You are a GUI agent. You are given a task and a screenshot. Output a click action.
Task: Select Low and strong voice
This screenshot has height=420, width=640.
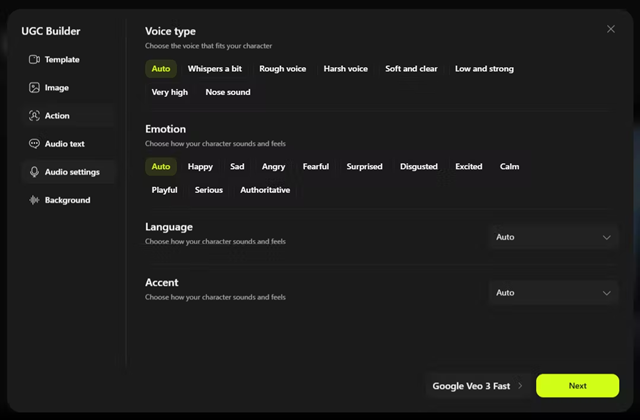pos(484,69)
